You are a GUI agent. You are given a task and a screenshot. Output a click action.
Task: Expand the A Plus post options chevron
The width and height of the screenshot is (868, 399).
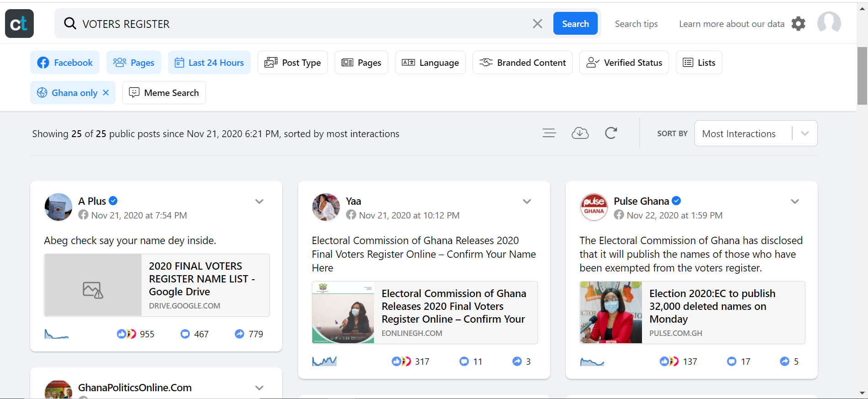[259, 202]
